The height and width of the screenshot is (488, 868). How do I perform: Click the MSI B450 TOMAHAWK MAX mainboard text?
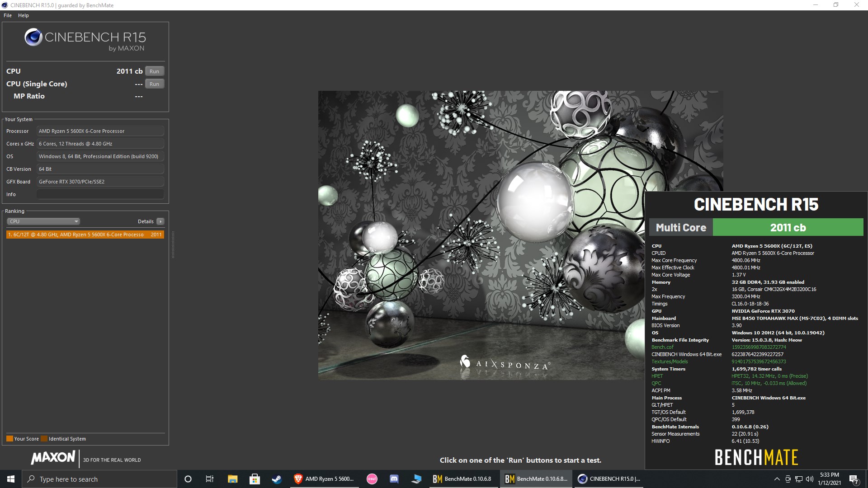pos(795,318)
